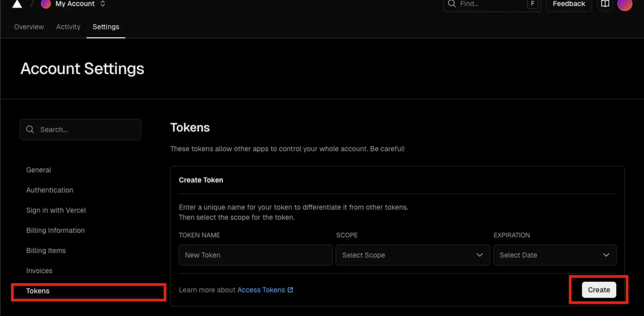Click the external link icon beside Access Tokens
Screen dimensions: 644x316
290,290
